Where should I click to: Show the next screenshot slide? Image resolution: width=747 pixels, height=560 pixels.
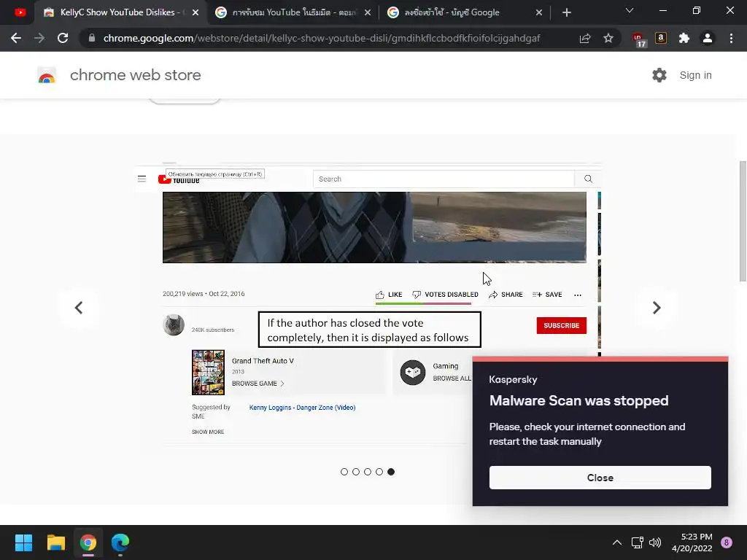pos(657,308)
